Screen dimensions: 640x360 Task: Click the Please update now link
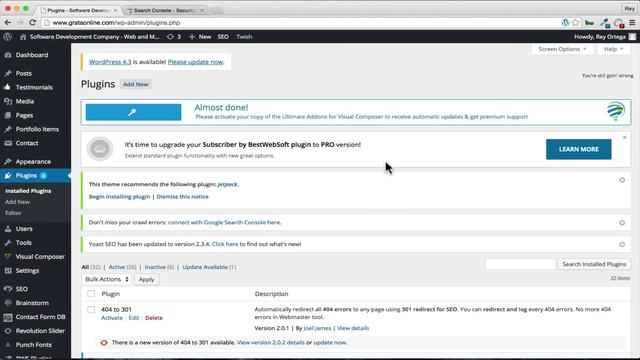click(x=196, y=62)
